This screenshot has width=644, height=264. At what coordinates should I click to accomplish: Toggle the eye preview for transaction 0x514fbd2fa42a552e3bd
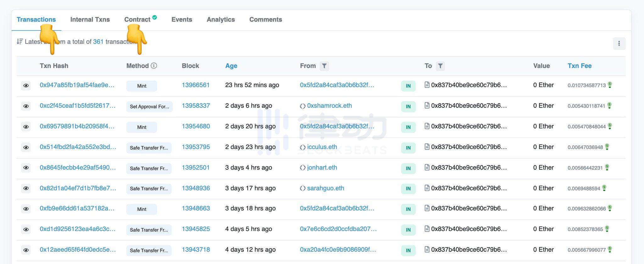tap(26, 147)
